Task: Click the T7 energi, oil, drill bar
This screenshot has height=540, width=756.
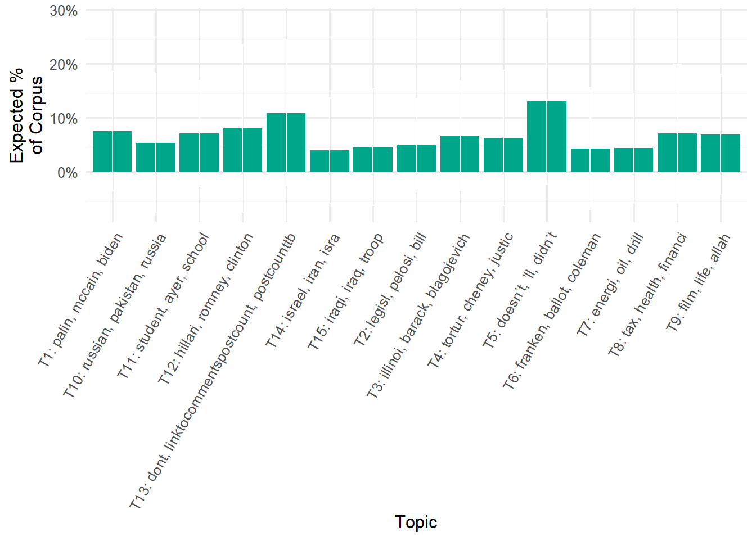Action: 633,160
